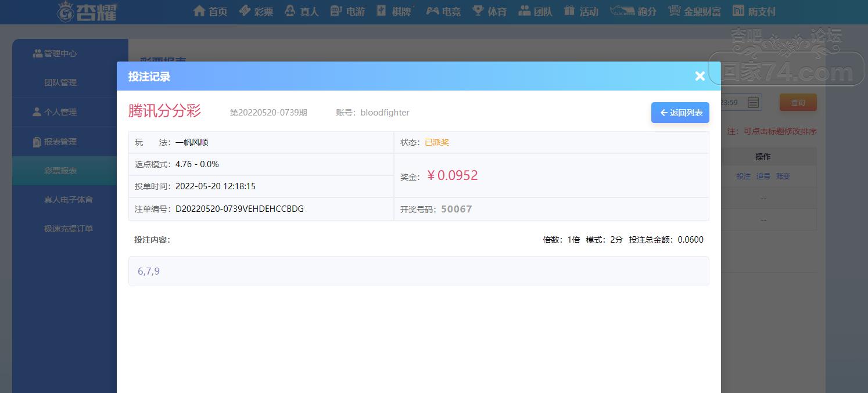Screen dimensions: 868x393
Task: Open the 电竞 esports menu
Action: (443, 11)
